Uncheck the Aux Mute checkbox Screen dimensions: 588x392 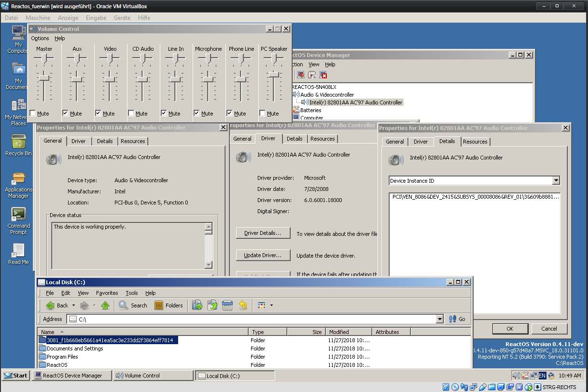65,114
